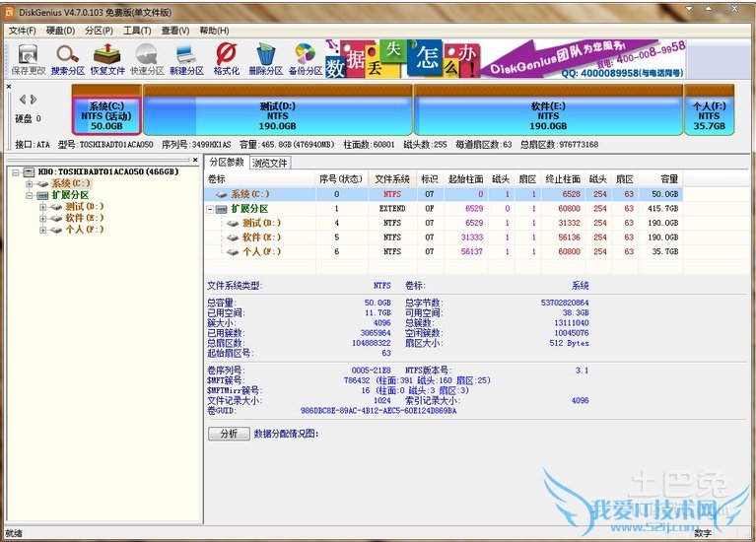Close the disk map panel with its X
756x542 pixels.
click(9, 87)
